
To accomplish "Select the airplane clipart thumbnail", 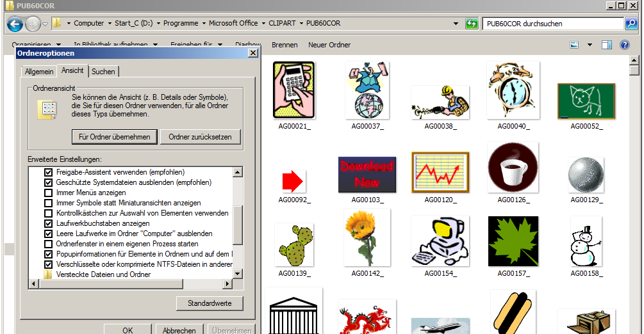I will (x=440, y=326).
